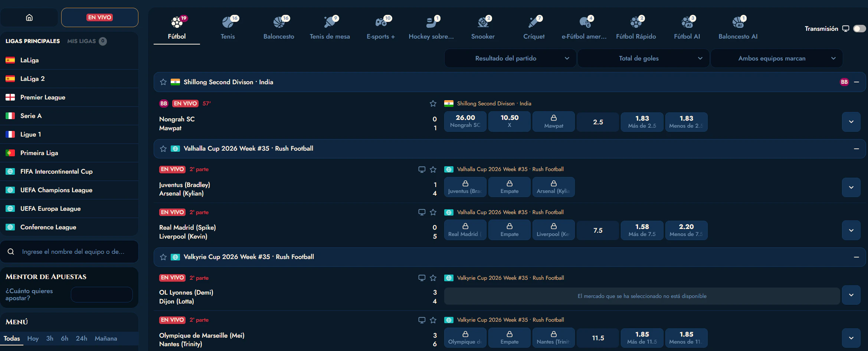Favorite the Valkyrie Cup league star
The width and height of the screenshot is (868, 351).
(163, 257)
